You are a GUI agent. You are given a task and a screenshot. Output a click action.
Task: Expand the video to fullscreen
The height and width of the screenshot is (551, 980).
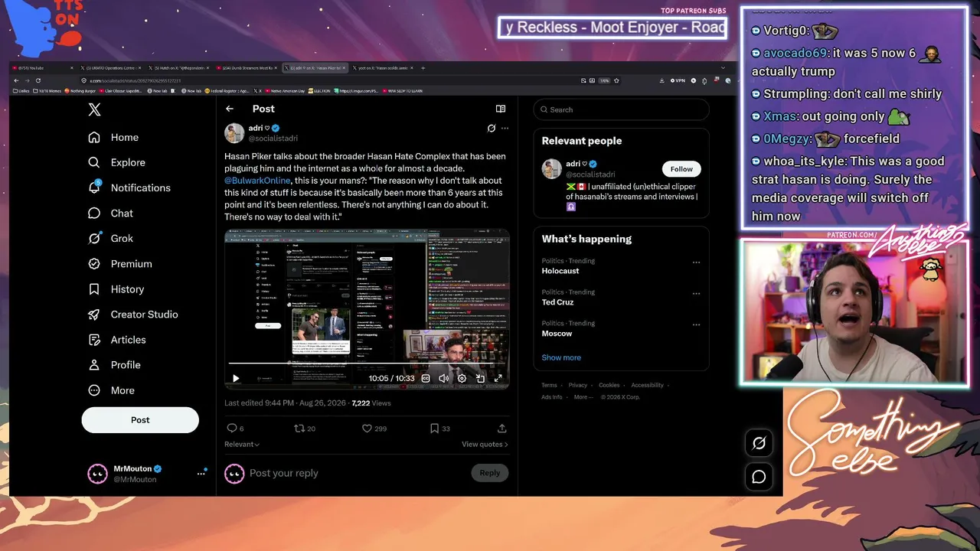point(498,378)
